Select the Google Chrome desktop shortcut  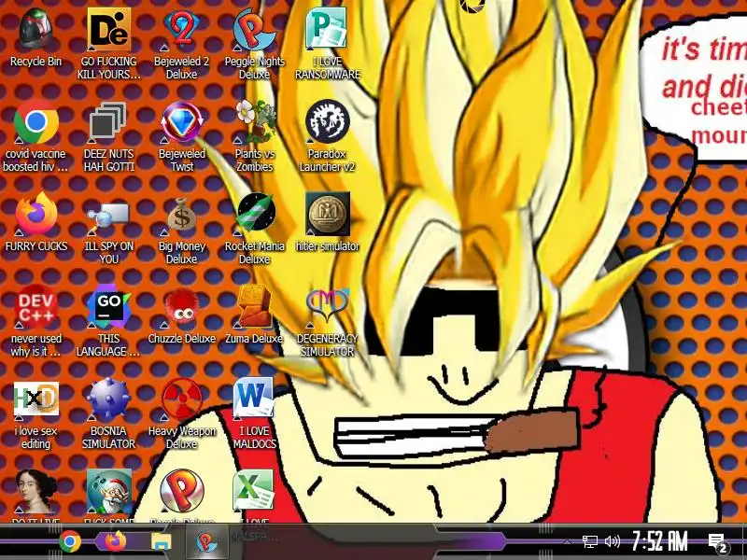(36, 122)
